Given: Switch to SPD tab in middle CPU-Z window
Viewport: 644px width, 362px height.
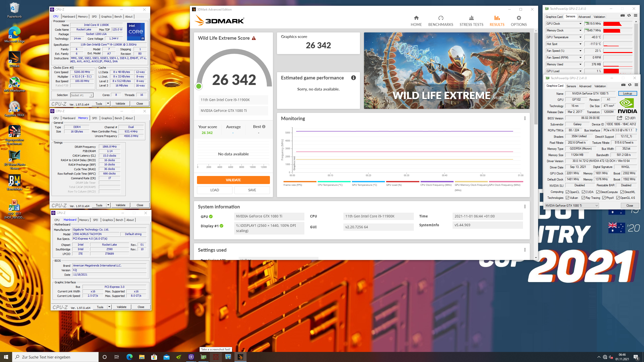Looking at the screenshot, I should (x=94, y=118).
